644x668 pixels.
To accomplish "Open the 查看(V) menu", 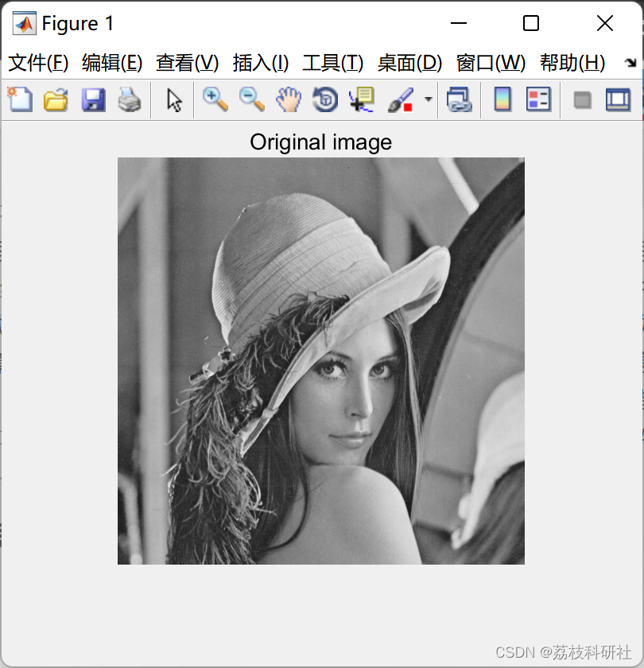I will [x=187, y=63].
